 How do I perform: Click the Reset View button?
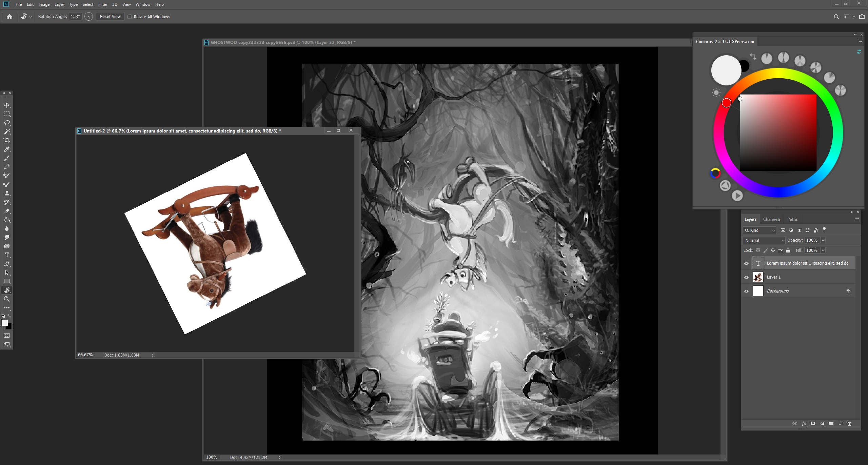point(110,17)
